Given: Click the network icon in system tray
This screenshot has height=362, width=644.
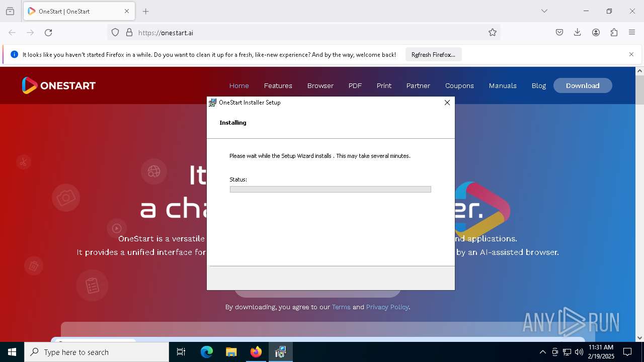Looking at the screenshot, I should [x=567, y=352].
